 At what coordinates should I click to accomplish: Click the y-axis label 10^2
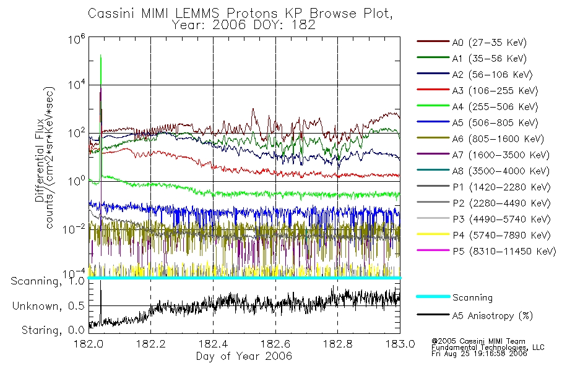[77, 133]
